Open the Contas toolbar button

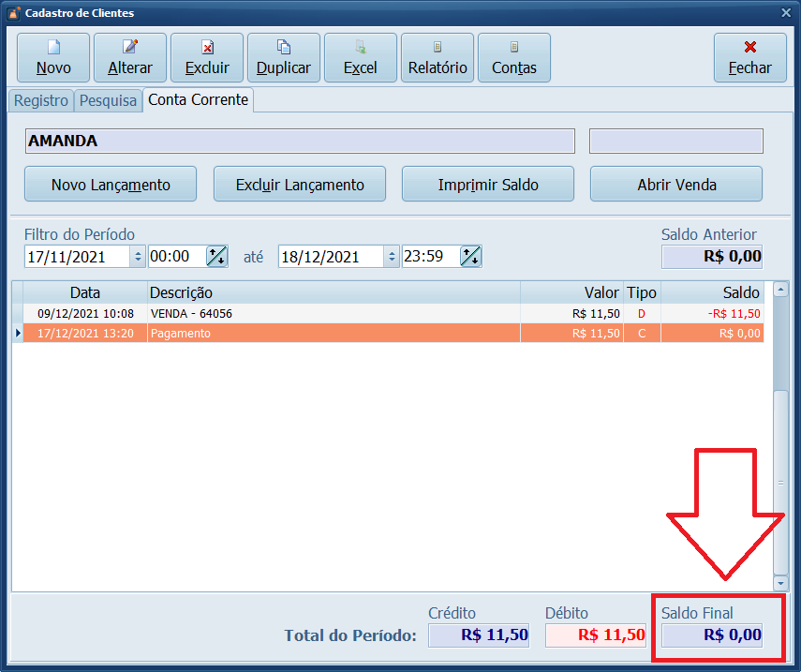[x=514, y=58]
